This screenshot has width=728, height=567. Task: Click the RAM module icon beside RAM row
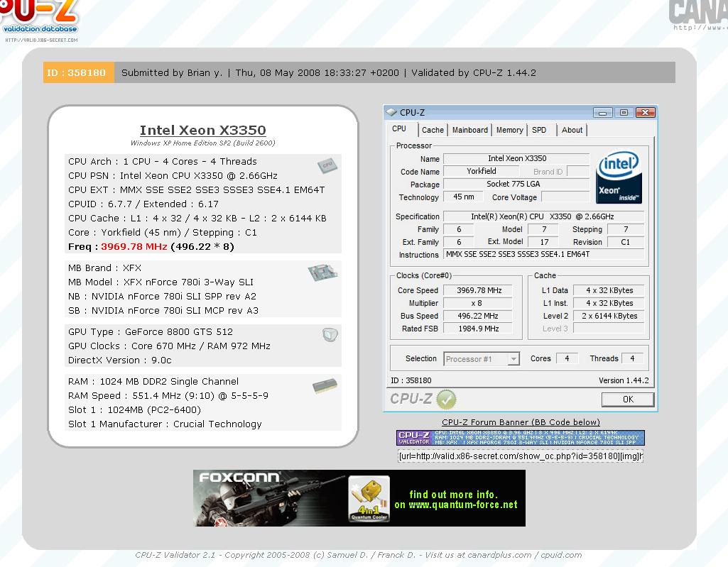click(x=325, y=385)
